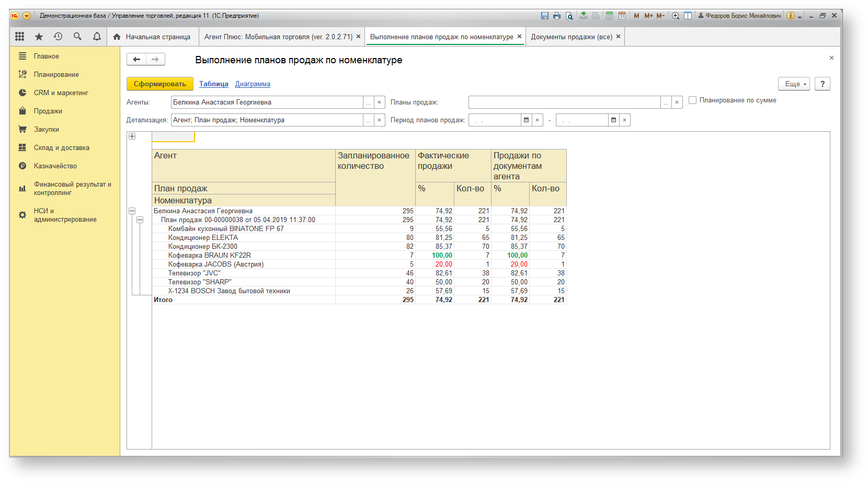The image size is (868, 483).
Task: Click the back navigation arrow
Action: 136,60
